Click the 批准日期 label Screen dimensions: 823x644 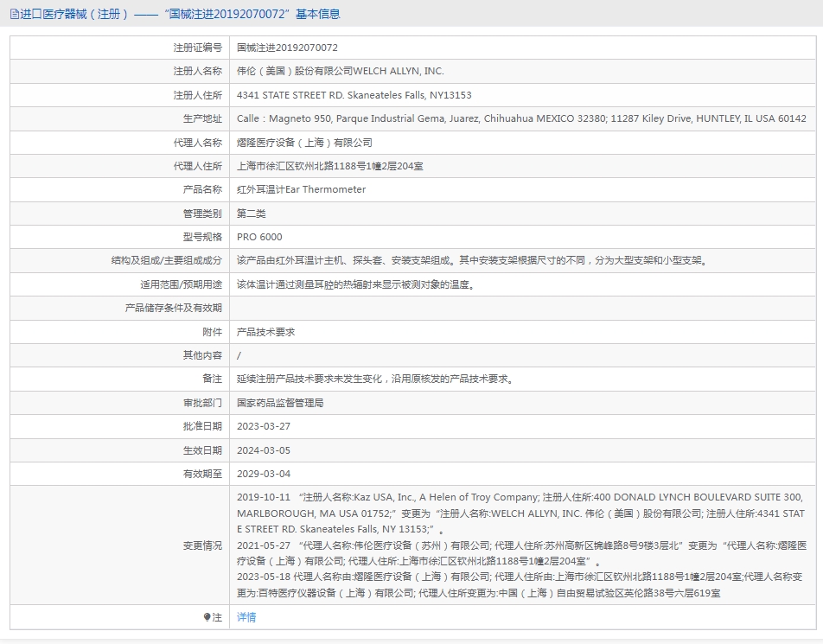click(202, 426)
